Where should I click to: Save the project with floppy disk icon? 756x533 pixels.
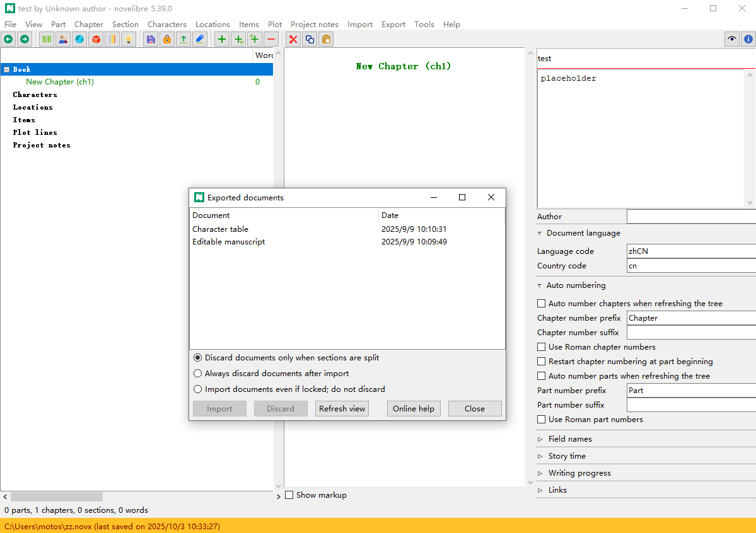151,40
